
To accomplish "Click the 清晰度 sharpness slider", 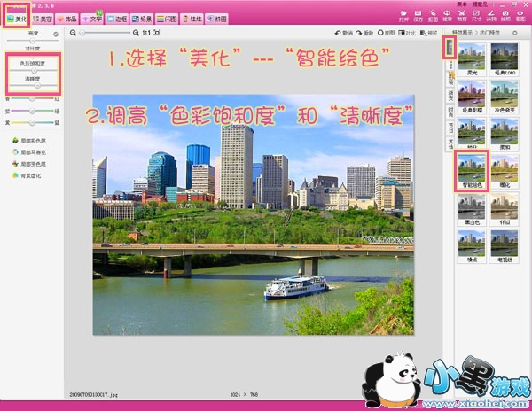I will click(x=33, y=86).
